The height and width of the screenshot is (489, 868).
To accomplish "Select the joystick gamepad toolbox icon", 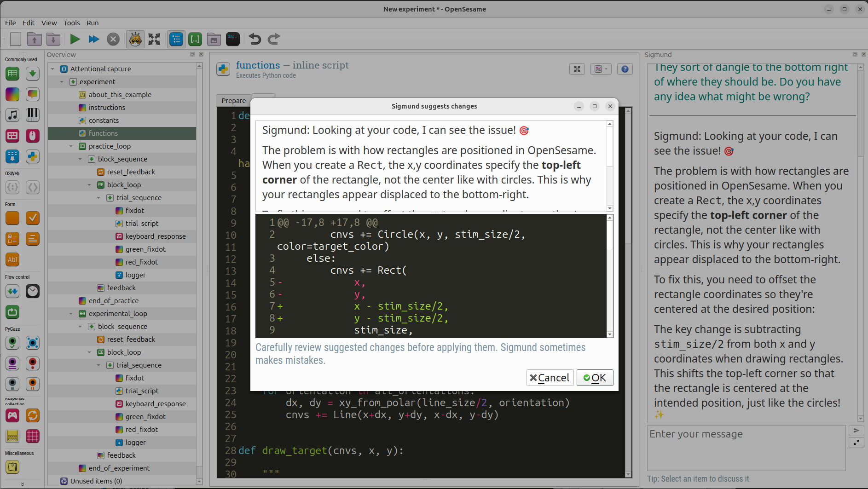I will 12,415.
